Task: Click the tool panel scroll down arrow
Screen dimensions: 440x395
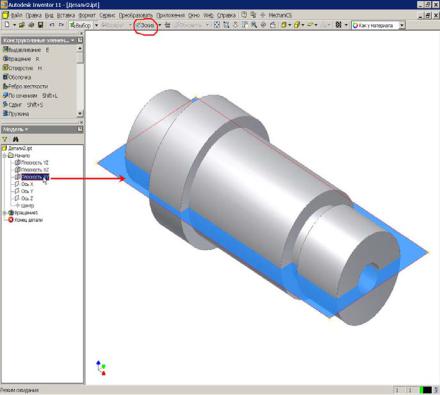Action: (80, 114)
